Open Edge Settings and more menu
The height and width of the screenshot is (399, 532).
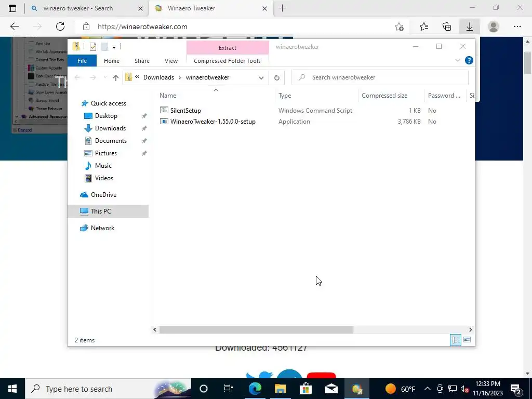tap(517, 26)
